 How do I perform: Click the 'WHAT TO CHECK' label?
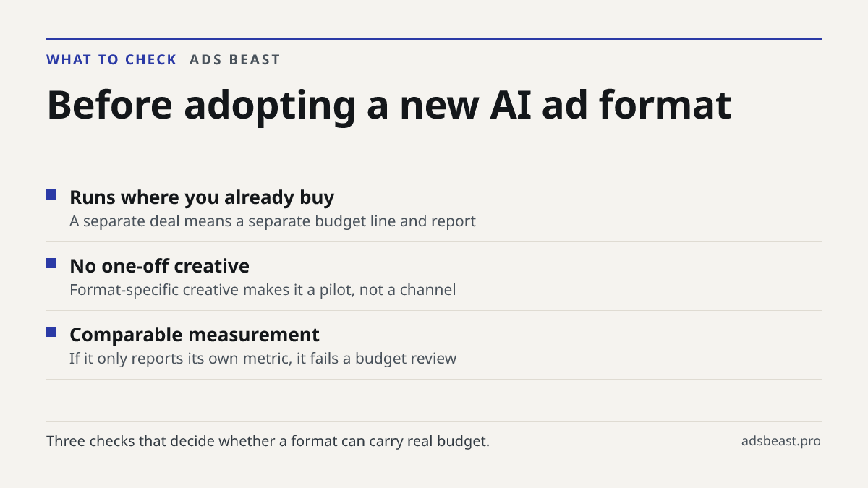coord(111,60)
